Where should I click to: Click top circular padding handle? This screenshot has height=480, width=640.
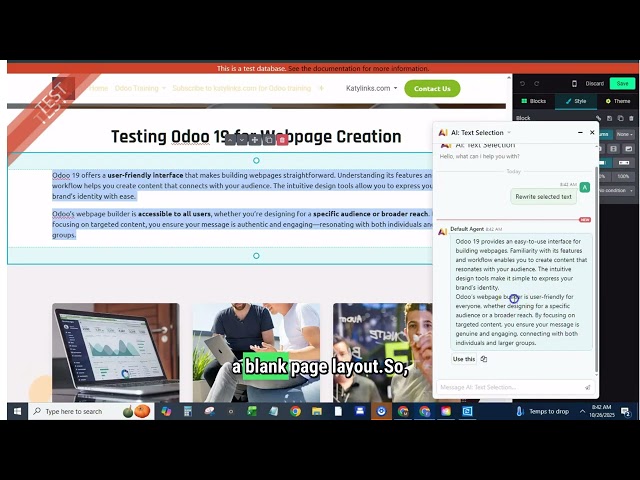[256, 160]
